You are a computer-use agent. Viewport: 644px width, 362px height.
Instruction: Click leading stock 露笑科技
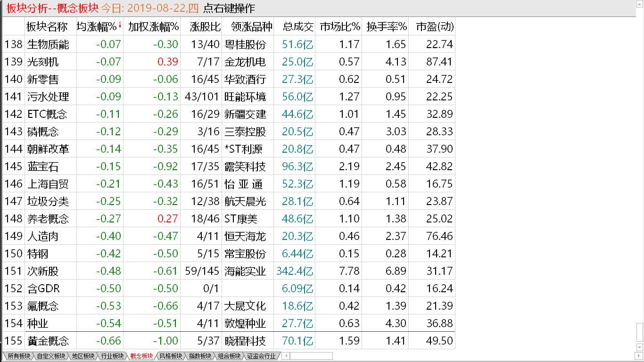pyautogui.click(x=245, y=166)
